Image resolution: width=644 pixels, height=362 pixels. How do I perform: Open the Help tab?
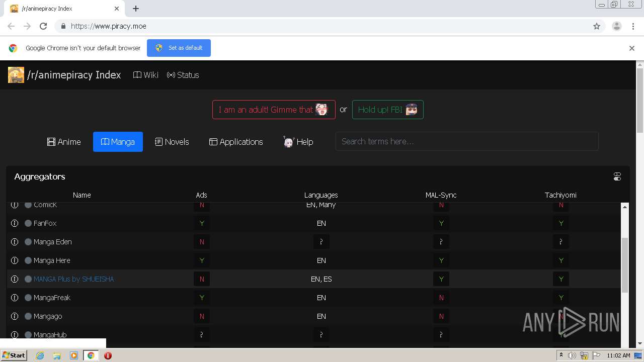(298, 142)
